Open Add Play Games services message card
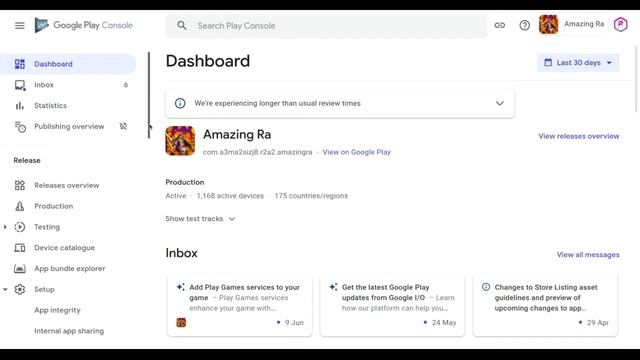 240,306
